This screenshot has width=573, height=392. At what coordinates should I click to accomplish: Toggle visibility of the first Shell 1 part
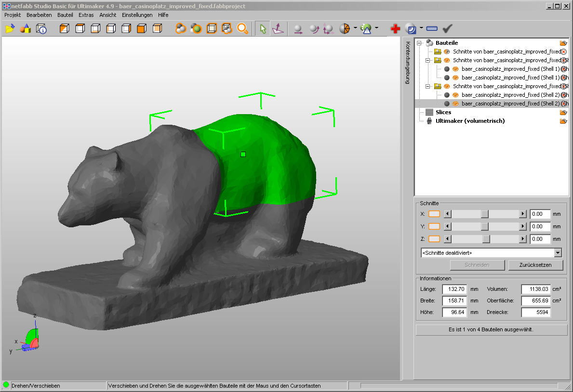tap(455, 69)
